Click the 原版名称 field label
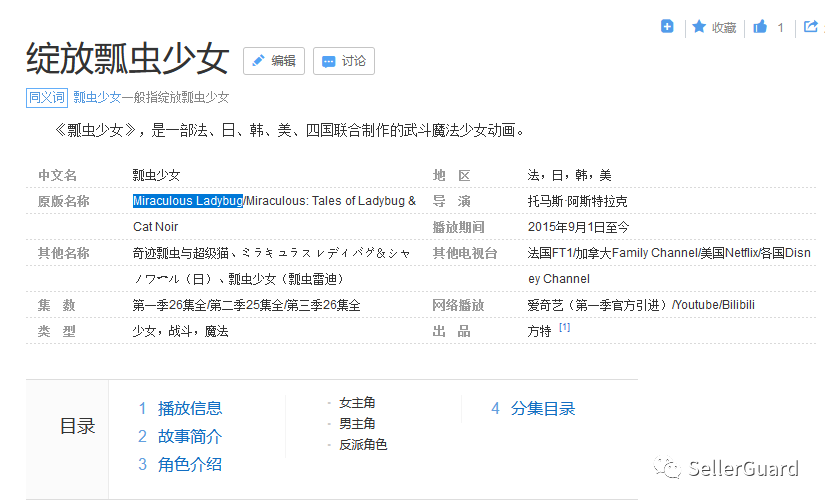Image resolution: width=825 pixels, height=502 pixels. (64, 202)
